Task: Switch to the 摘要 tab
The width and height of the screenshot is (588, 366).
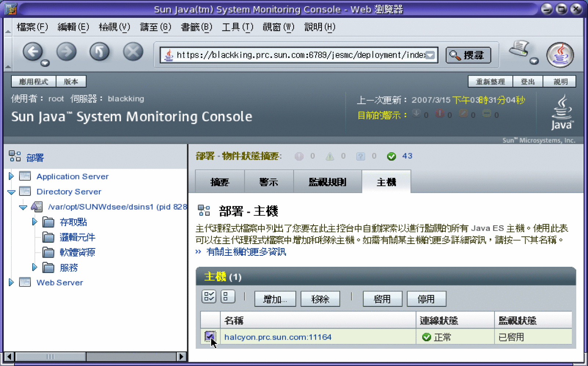Action: 219,182
